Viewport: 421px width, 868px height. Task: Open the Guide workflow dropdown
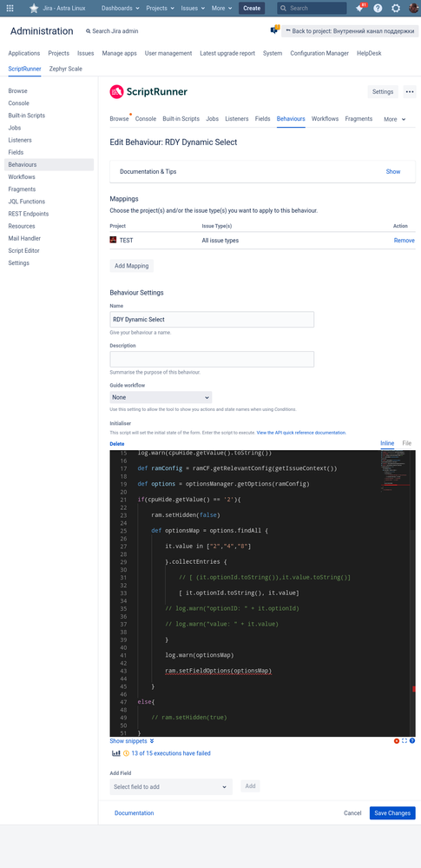coord(161,397)
